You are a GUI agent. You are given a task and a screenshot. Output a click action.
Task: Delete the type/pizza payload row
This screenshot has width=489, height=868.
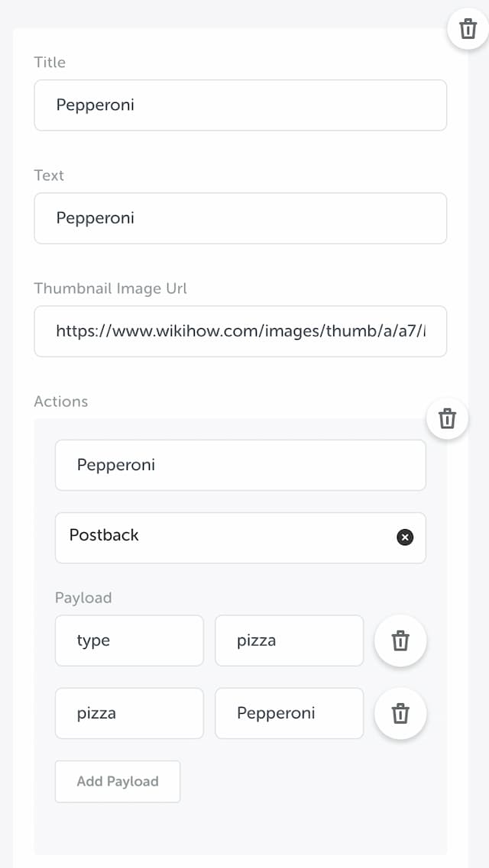(400, 641)
